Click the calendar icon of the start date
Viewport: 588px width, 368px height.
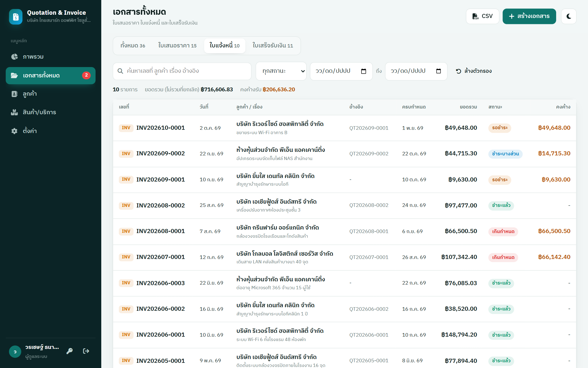click(364, 71)
